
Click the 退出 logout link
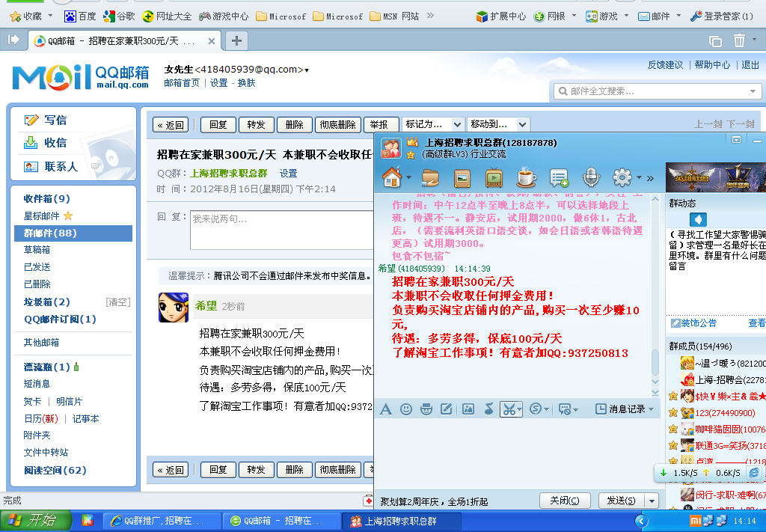[750, 65]
